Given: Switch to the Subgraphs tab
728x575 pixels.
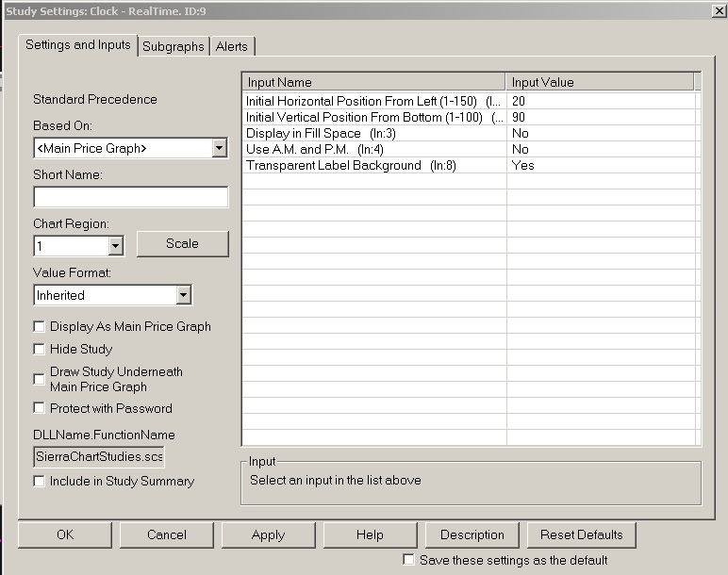Looking at the screenshot, I should (174, 46).
